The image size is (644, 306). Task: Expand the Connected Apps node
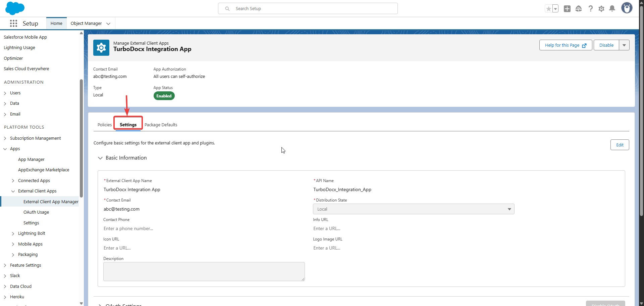pyautogui.click(x=13, y=181)
